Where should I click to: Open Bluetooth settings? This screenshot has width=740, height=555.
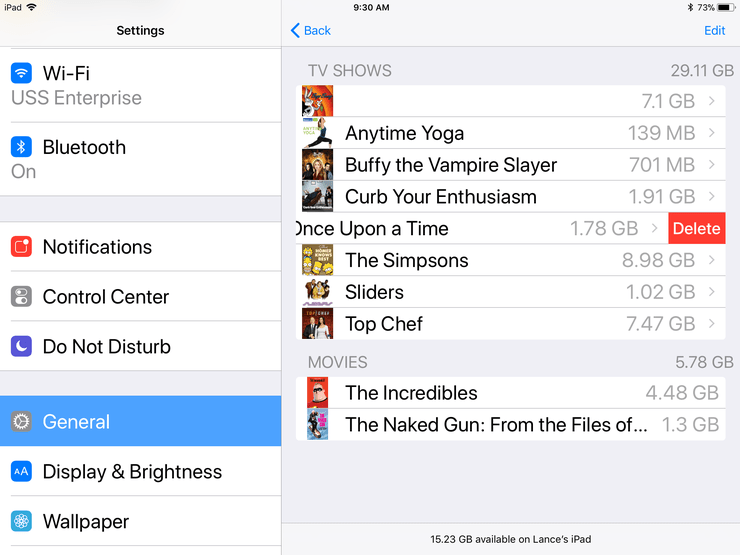tap(141, 159)
